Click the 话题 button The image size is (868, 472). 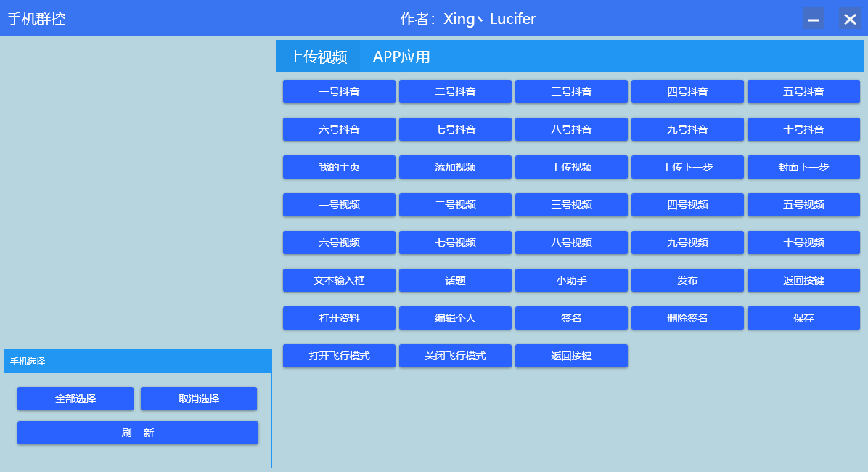pos(455,280)
